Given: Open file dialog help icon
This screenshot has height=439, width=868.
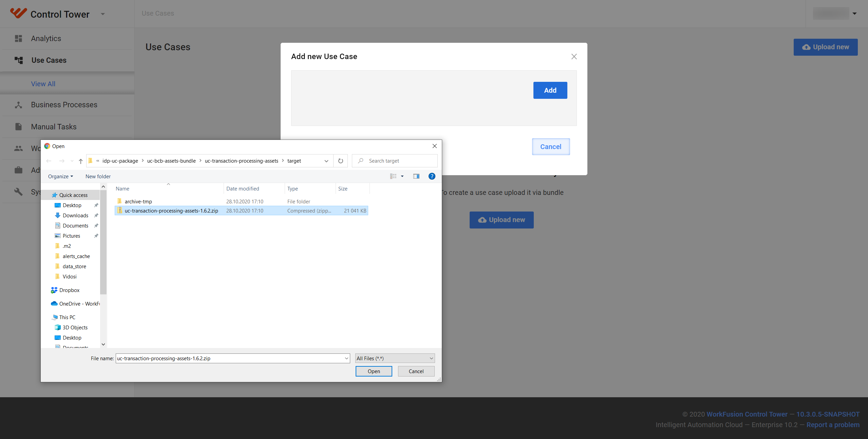Looking at the screenshot, I should pyautogui.click(x=432, y=176).
